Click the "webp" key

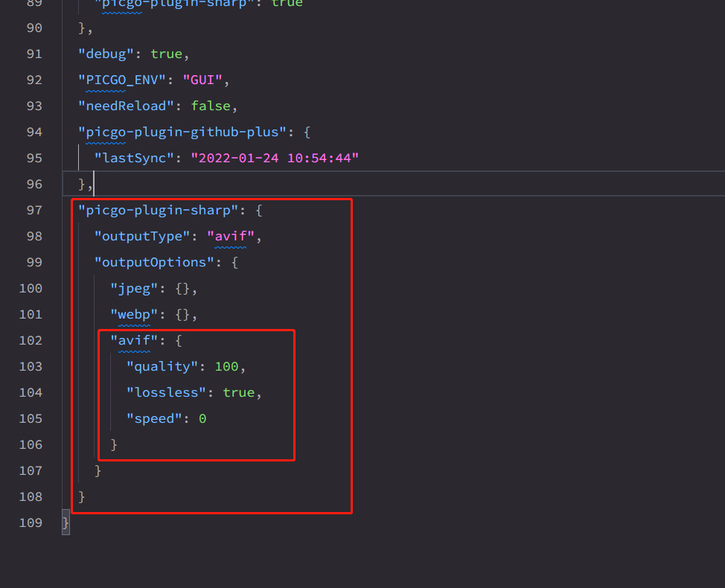point(134,315)
